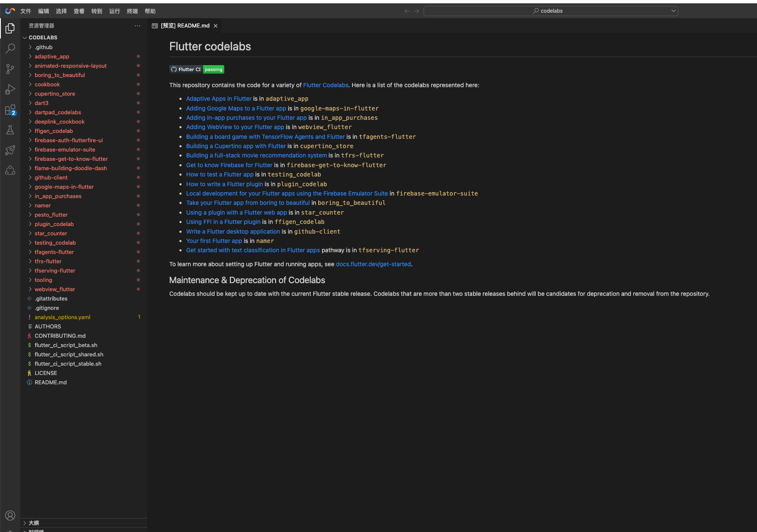Open the 运行 menu
757x532 pixels.
click(x=115, y=11)
